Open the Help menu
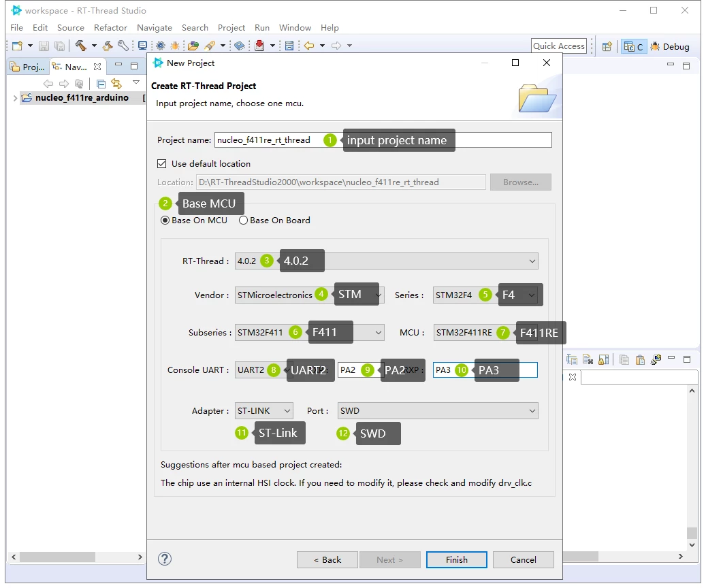The width and height of the screenshot is (706, 588). click(330, 27)
